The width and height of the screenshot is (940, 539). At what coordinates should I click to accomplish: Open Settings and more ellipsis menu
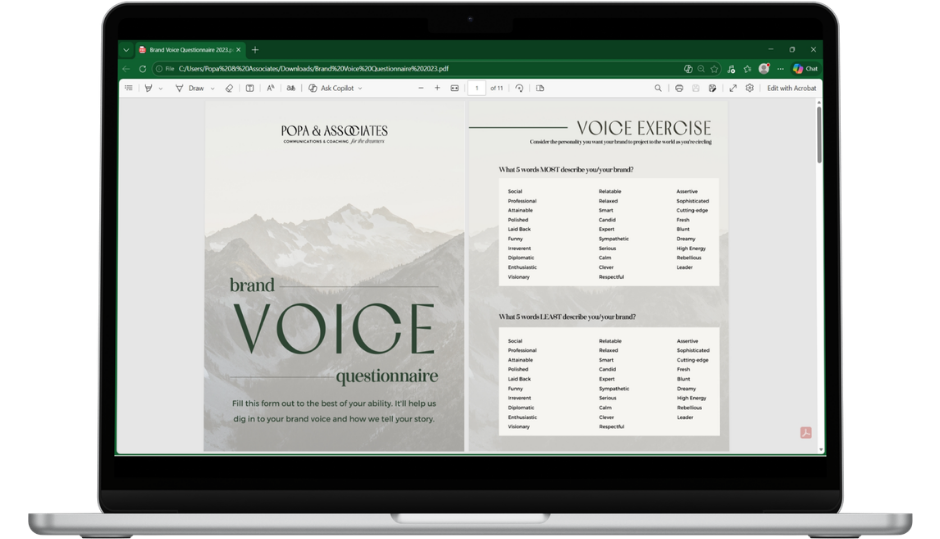point(780,69)
